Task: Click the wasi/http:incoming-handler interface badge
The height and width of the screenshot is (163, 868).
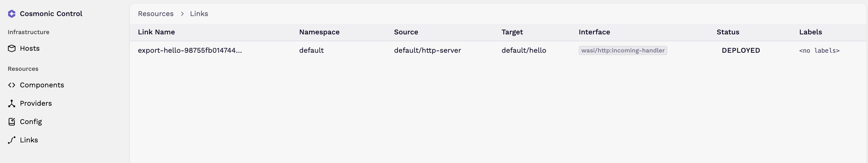Action: point(623,51)
